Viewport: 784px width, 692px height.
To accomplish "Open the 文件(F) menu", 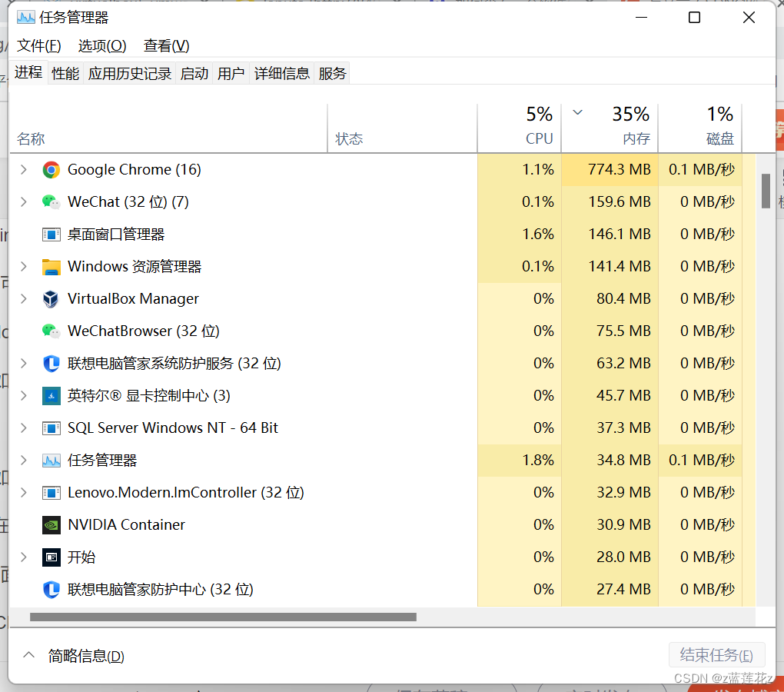I will coord(39,46).
